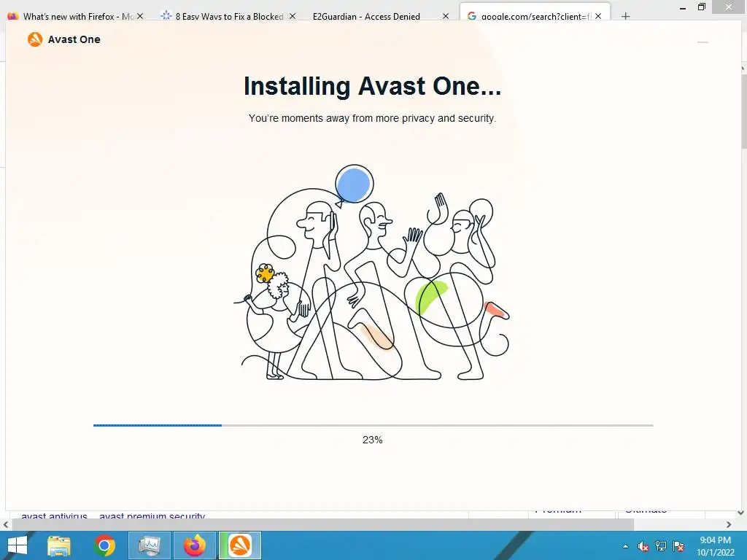Click the horizontal scrollbar right arrow
Viewport: 747px width, 560px height.
[729, 525]
